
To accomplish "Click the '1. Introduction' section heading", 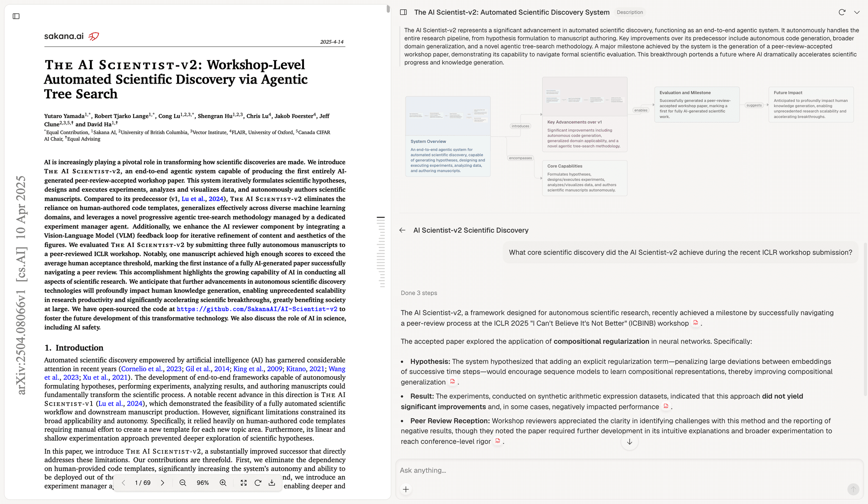I will (x=74, y=347).
